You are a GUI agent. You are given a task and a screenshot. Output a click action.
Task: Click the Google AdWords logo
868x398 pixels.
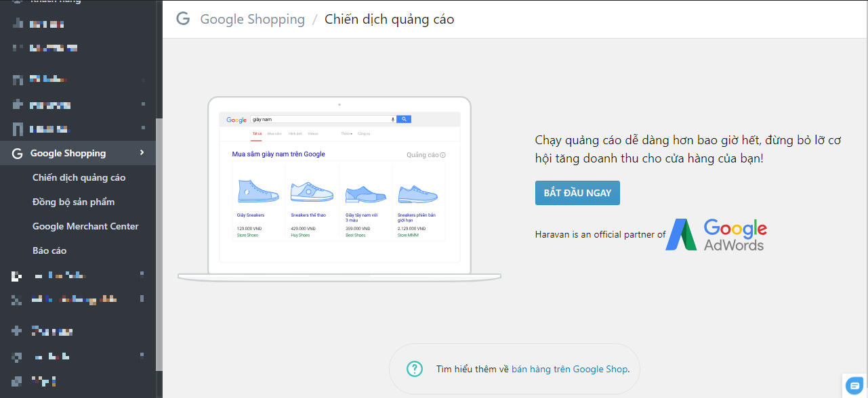(x=716, y=235)
